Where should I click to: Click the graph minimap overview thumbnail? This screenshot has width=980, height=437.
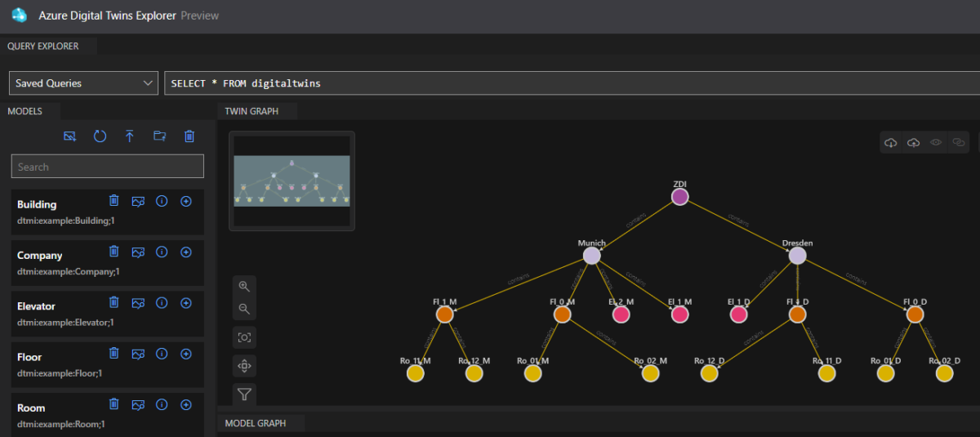point(292,181)
